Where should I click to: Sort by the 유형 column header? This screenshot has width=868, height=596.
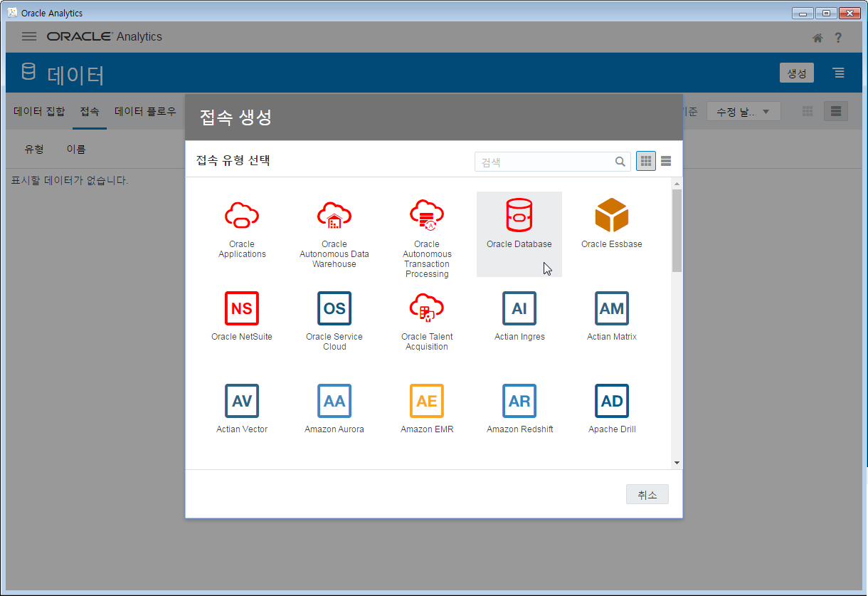coord(34,149)
